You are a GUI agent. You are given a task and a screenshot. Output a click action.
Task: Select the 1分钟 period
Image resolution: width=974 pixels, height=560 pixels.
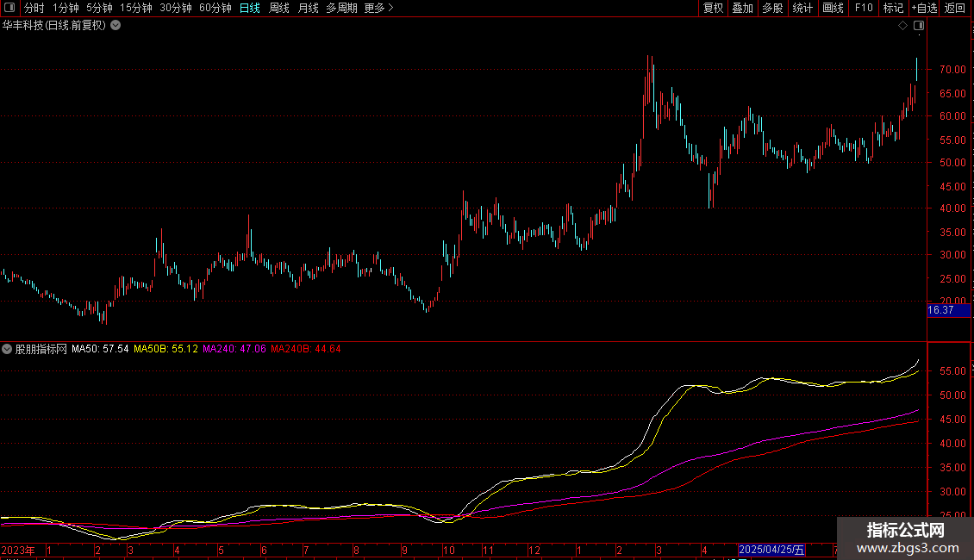click(x=66, y=8)
